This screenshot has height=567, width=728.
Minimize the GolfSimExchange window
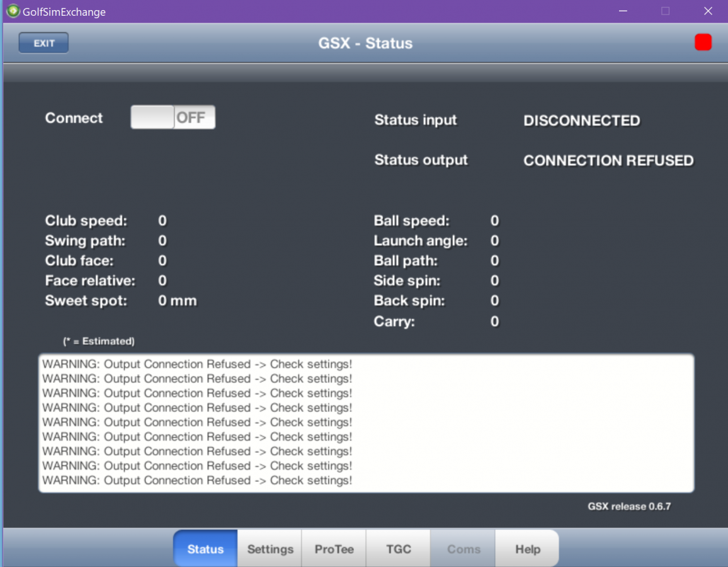point(622,11)
